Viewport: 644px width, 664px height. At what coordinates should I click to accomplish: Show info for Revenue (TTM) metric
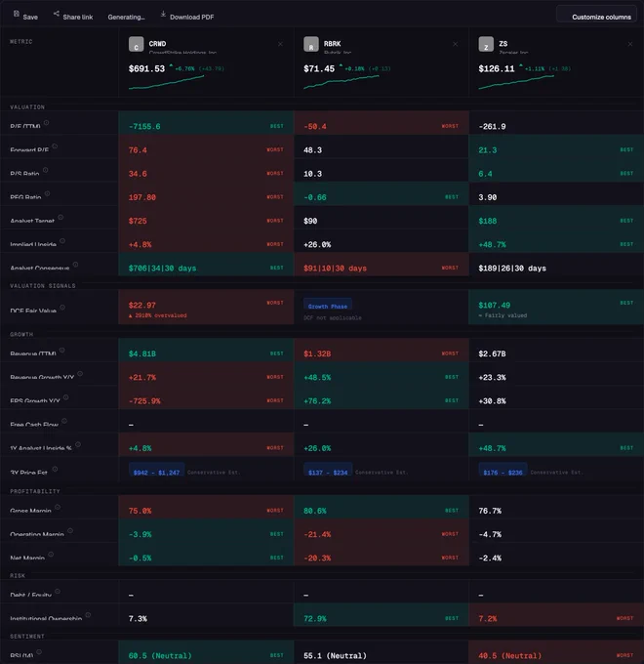62,351
